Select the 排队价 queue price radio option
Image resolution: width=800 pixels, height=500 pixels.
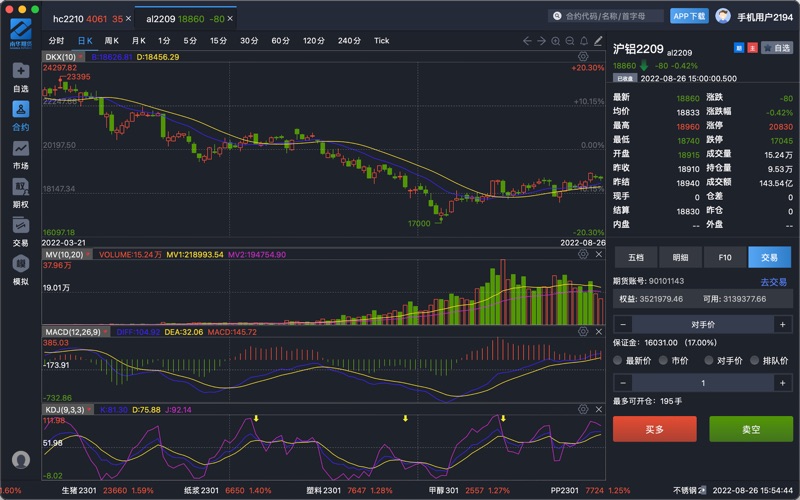pyautogui.click(x=739, y=361)
